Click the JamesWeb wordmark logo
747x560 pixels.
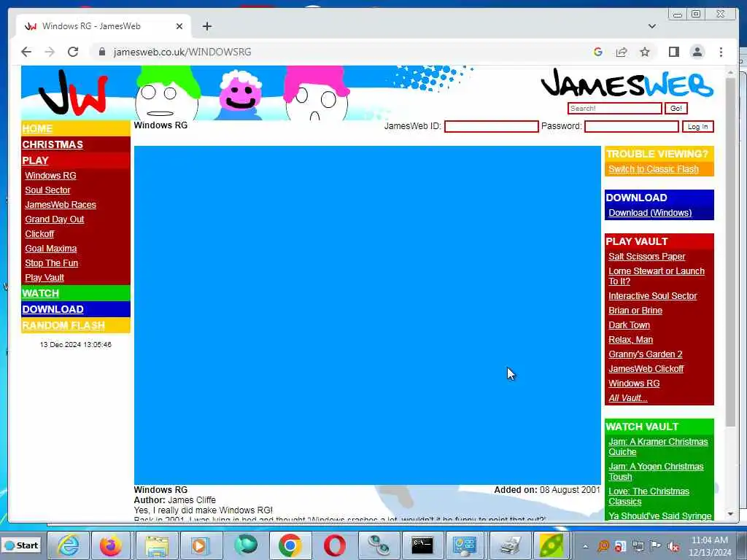point(627,84)
